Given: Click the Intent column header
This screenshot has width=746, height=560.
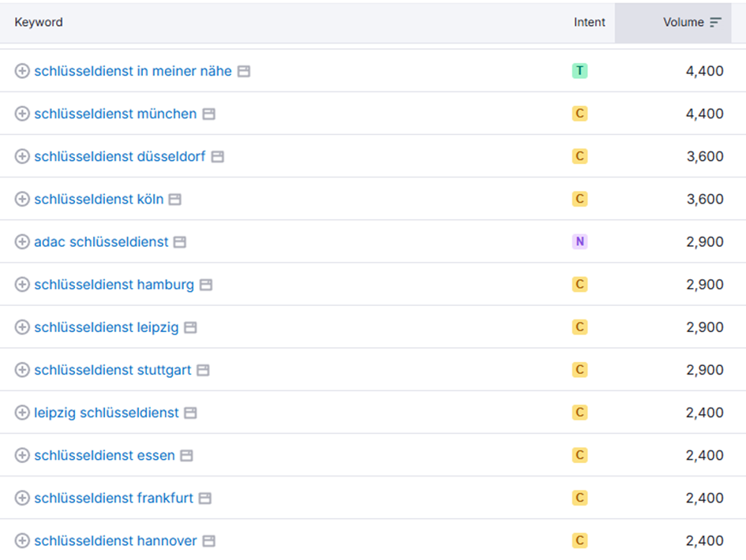Looking at the screenshot, I should [589, 22].
